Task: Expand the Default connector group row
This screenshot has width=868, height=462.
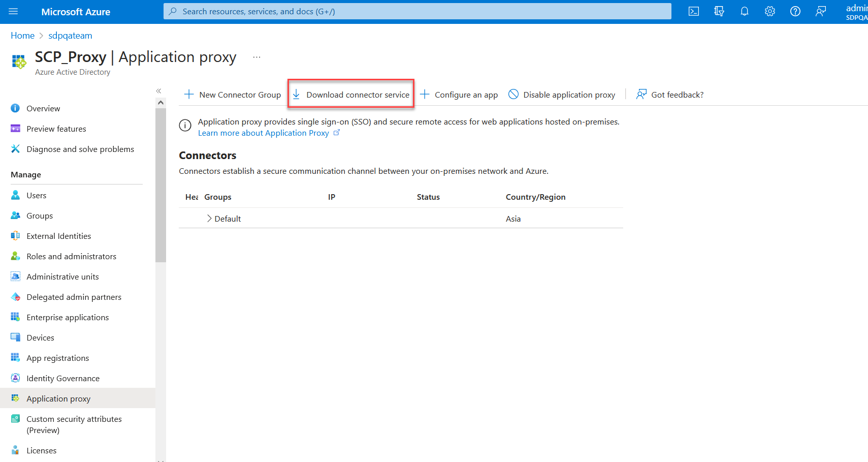Action: (x=209, y=219)
